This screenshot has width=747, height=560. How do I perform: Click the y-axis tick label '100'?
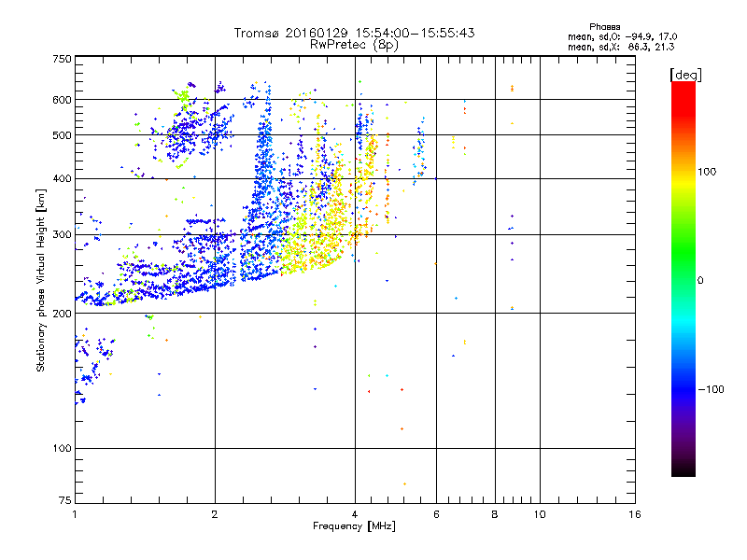click(63, 449)
